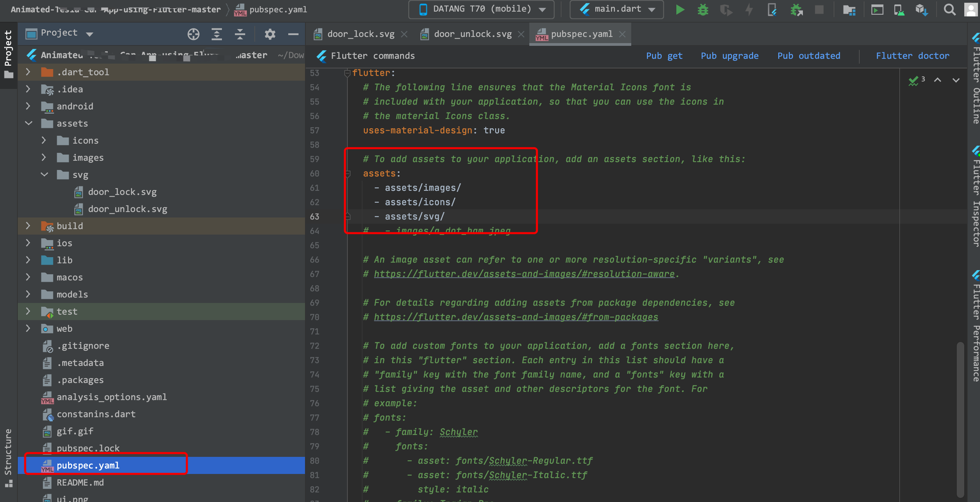Open Project panel settings gear
This screenshot has height=502, width=980.
pyautogui.click(x=270, y=34)
